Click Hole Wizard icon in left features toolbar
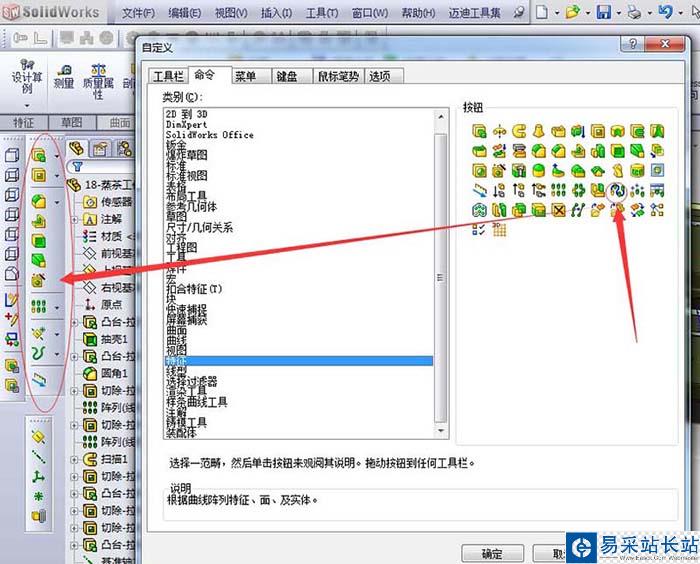 coord(39,280)
